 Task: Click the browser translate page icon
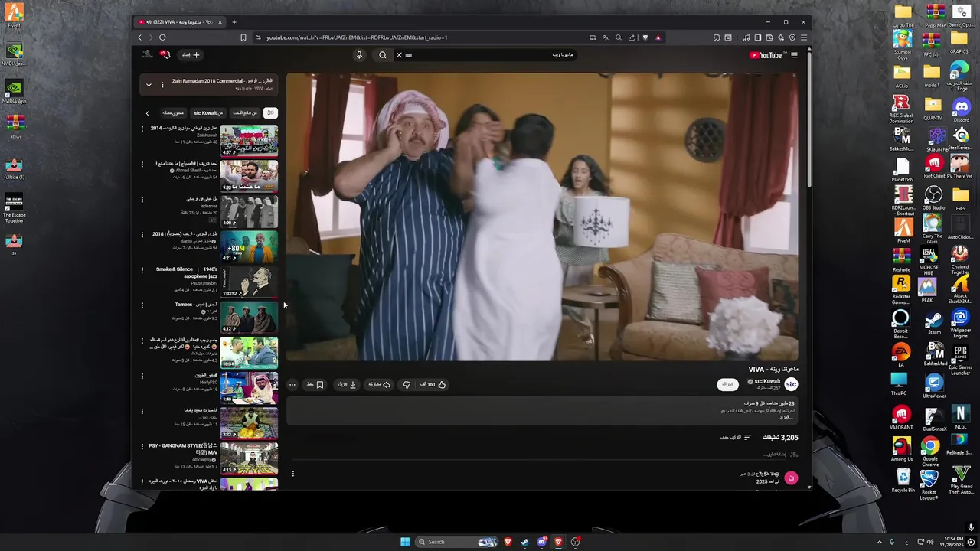(605, 37)
